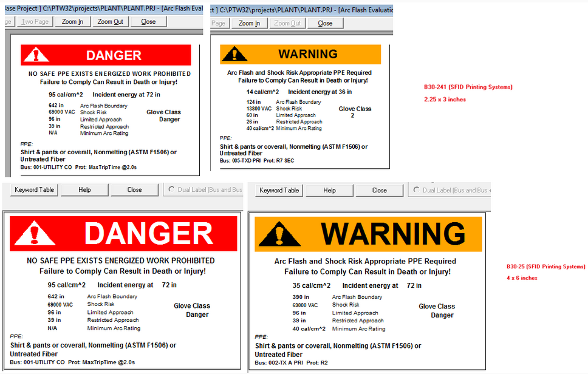
Task: Select the Dual Label radio above the large DANGER label
Action: (x=172, y=190)
